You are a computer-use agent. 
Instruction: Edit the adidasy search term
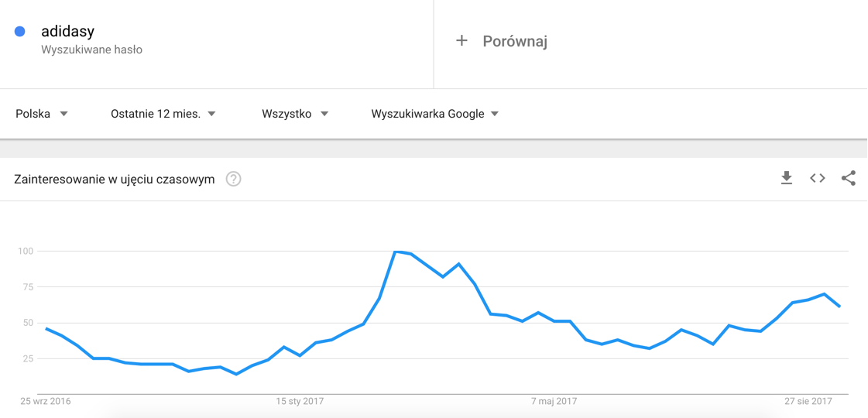[x=67, y=32]
